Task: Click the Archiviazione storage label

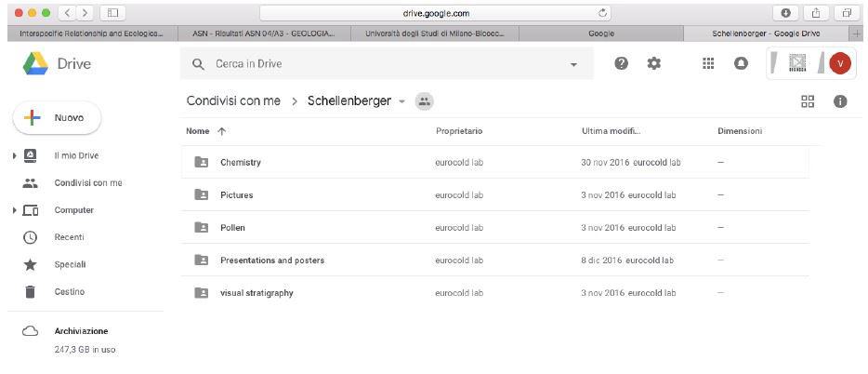Action: 82,331
